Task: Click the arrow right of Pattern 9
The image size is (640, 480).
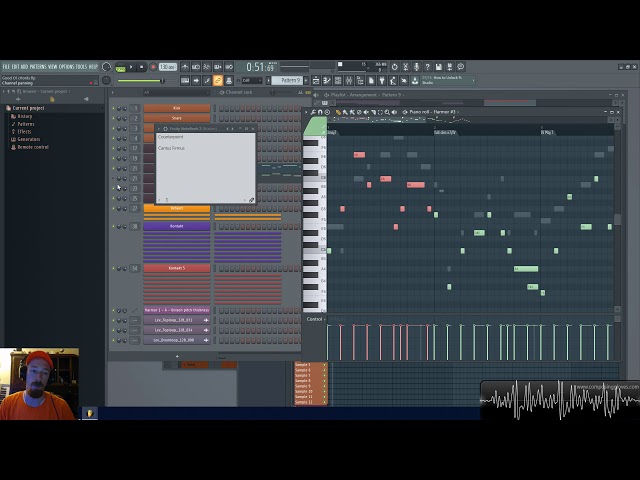Action: [307, 80]
